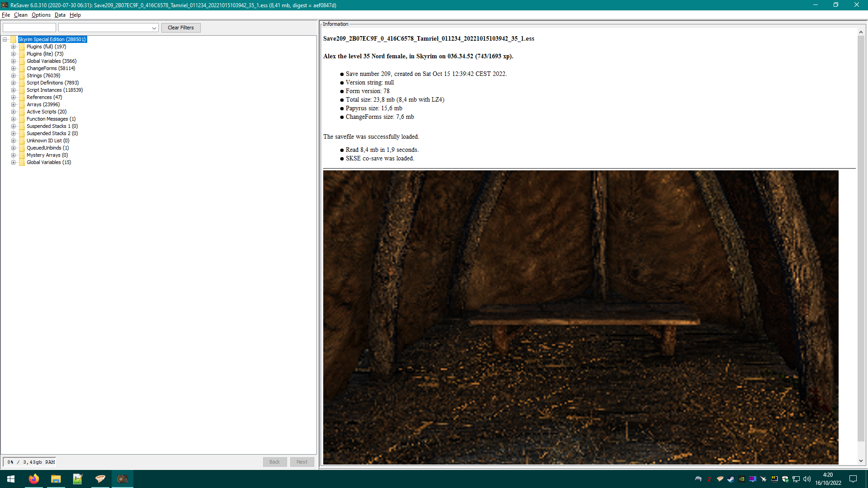The width and height of the screenshot is (868, 488).
Task: Click the ChangeForms folder icon
Action: coord(22,68)
